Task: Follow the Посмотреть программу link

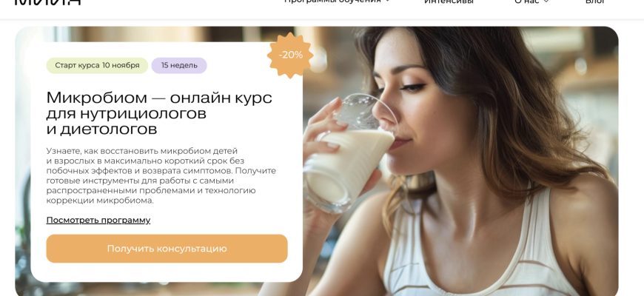Action: coord(98,220)
